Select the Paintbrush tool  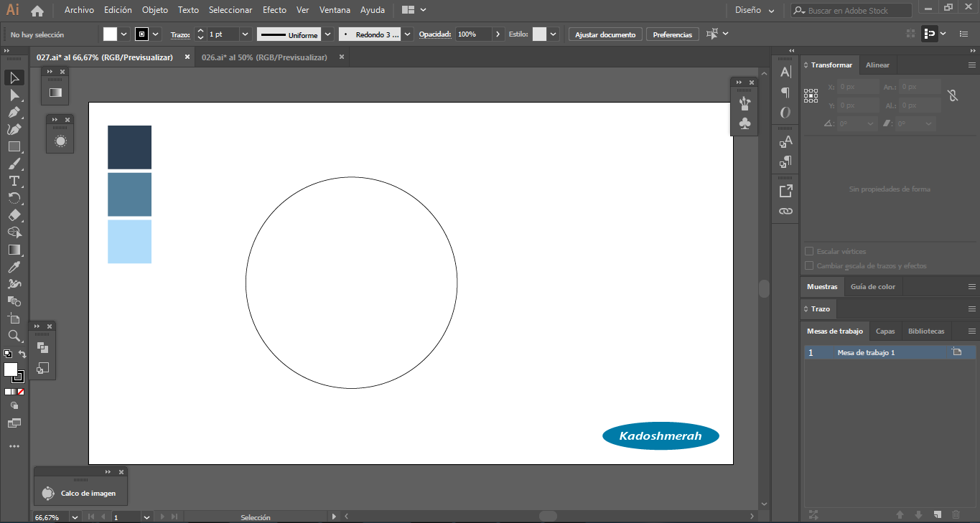(x=14, y=164)
